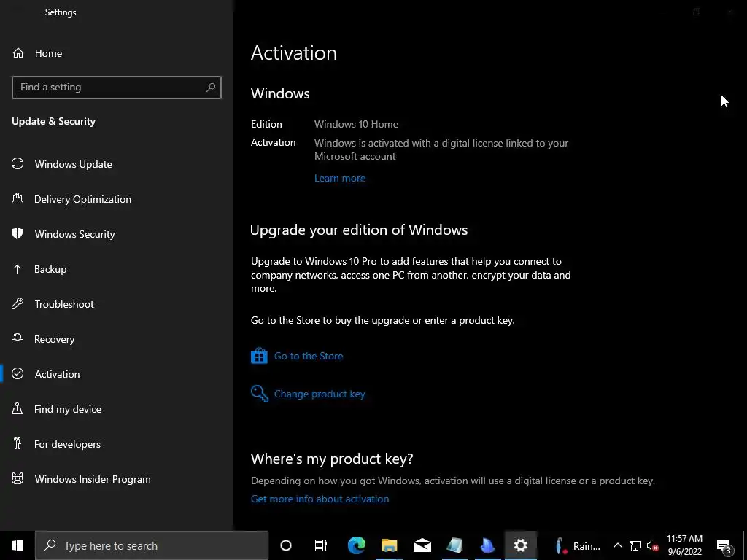The image size is (747, 560).
Task: Click the Cortana circle icon on taskbar
Action: click(x=286, y=545)
